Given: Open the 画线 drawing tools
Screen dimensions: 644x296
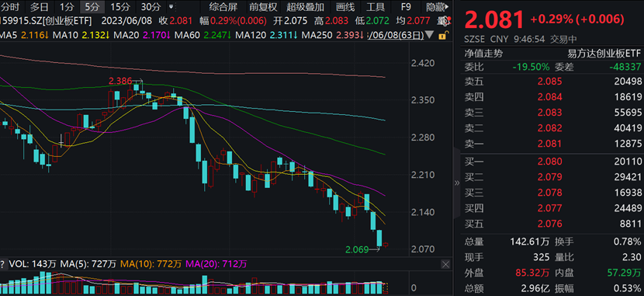Looking at the screenshot, I should pos(345,6).
